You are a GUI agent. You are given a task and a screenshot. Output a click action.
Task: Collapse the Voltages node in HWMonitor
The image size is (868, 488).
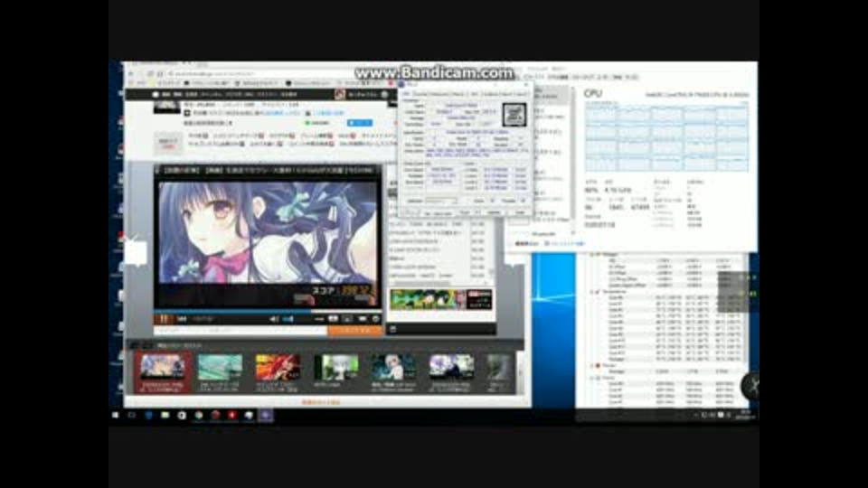(x=591, y=255)
